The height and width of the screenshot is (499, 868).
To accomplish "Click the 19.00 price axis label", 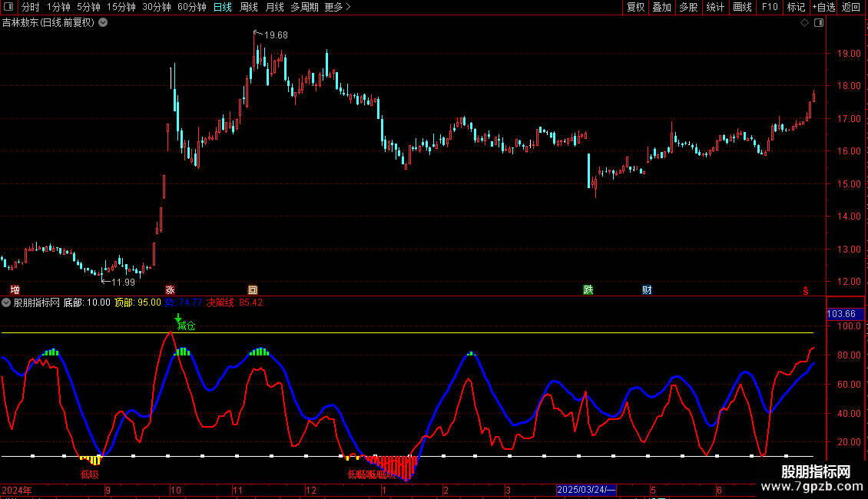I will click(x=849, y=54).
